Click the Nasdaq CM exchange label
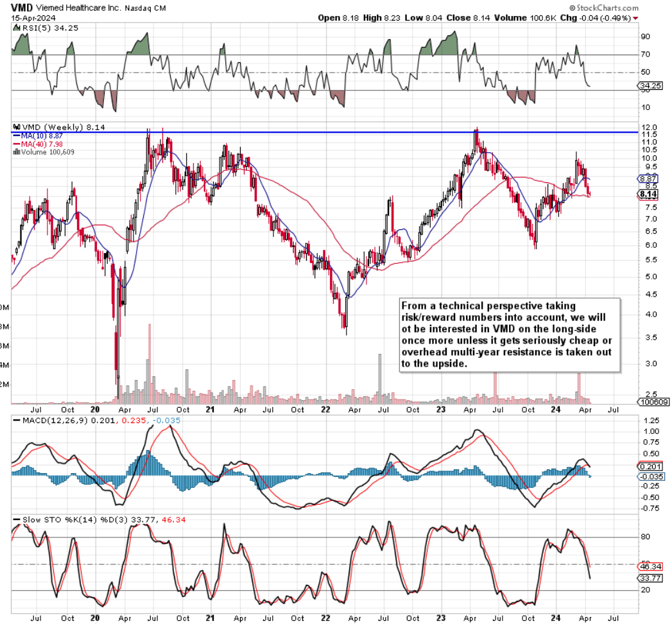The width and height of the screenshot is (672, 626). coord(146,8)
